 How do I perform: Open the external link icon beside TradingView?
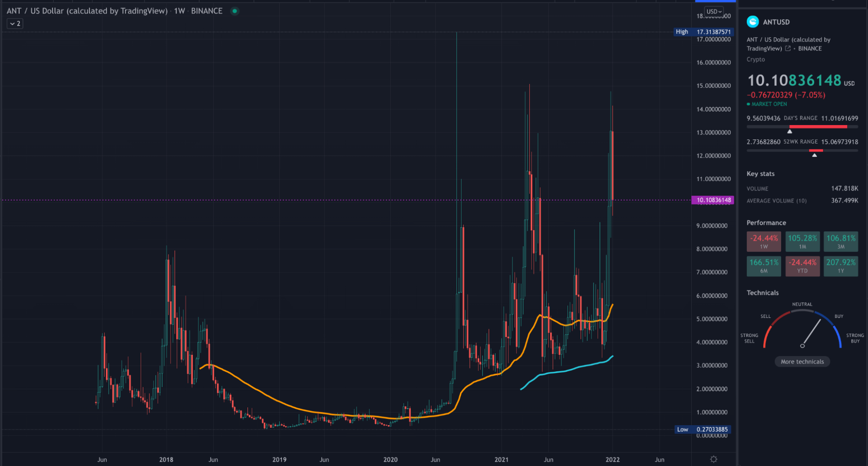click(x=788, y=49)
